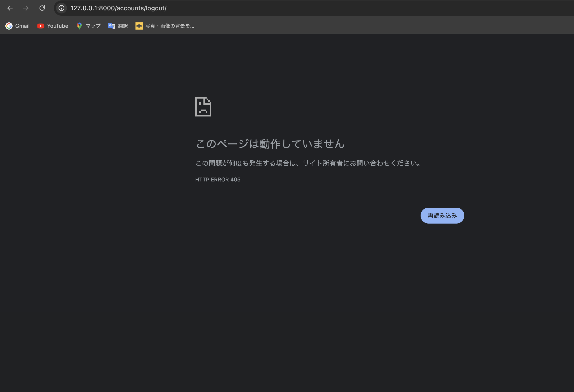Click the Google Maps pin icon
This screenshot has width=574, height=392.
[x=79, y=26]
